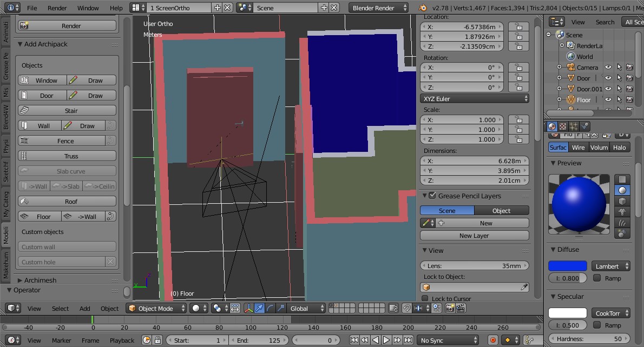Open the Blender Render engine dropdown
644x347 pixels.
(x=378, y=8)
